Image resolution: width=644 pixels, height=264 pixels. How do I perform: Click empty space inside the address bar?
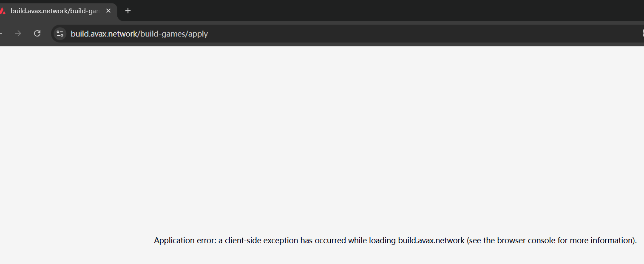383,34
